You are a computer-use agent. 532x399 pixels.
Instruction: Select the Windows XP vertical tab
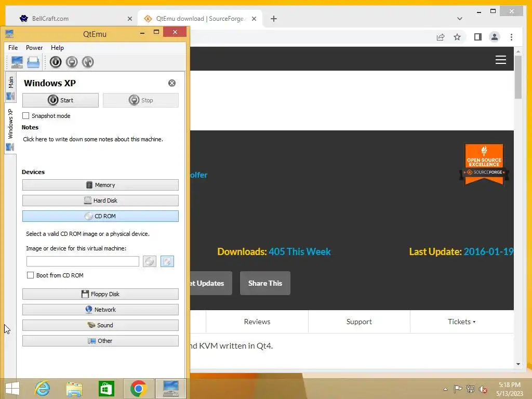(10, 129)
